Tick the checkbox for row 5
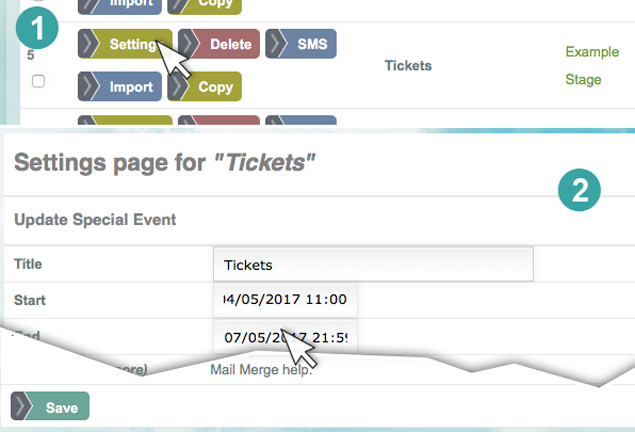The height and width of the screenshot is (432, 635). (39, 82)
